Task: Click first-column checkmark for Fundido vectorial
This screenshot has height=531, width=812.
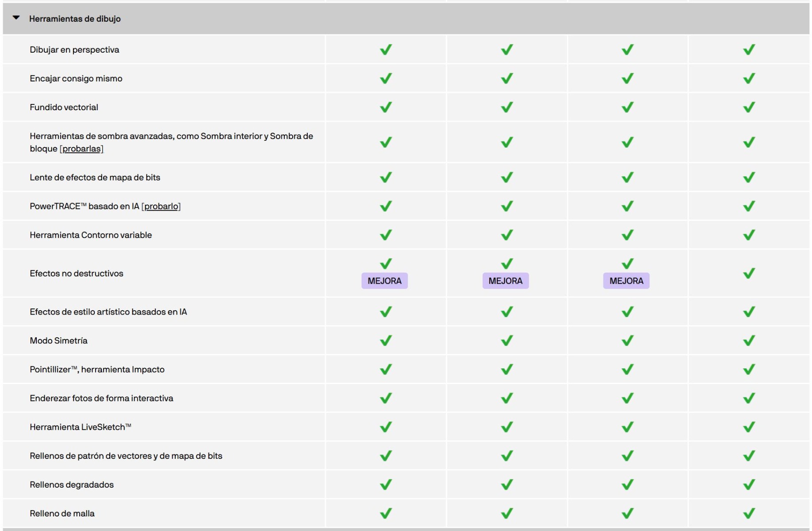Action: click(386, 107)
